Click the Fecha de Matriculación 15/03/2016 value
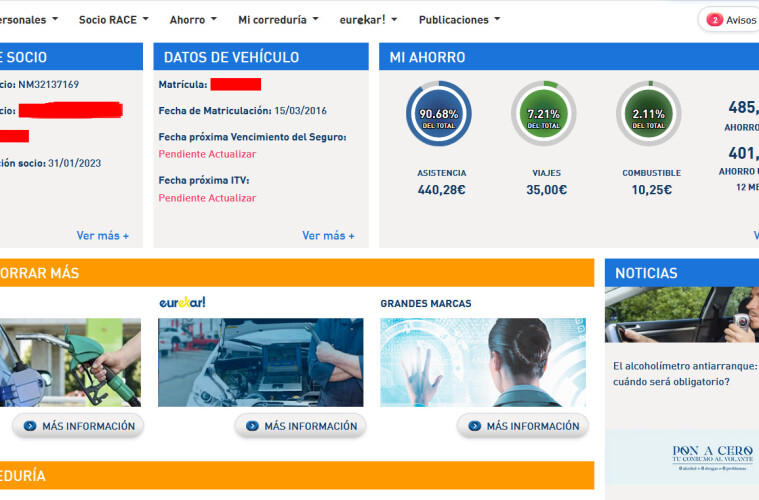 coord(301,110)
